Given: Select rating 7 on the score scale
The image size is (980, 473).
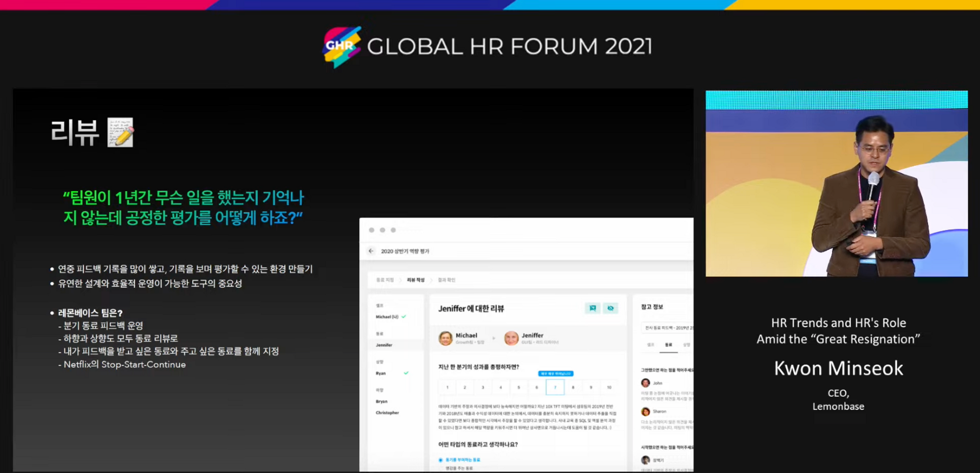Looking at the screenshot, I should (555, 387).
